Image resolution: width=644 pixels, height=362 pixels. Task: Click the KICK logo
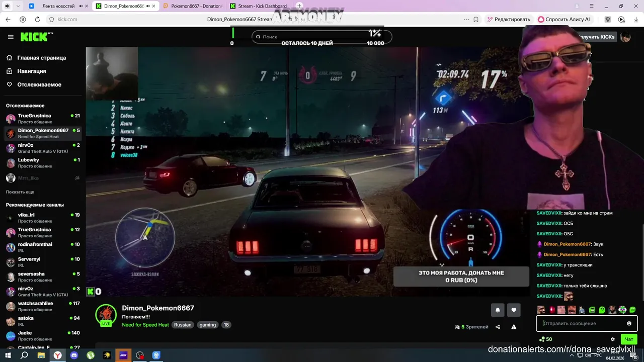click(x=36, y=37)
